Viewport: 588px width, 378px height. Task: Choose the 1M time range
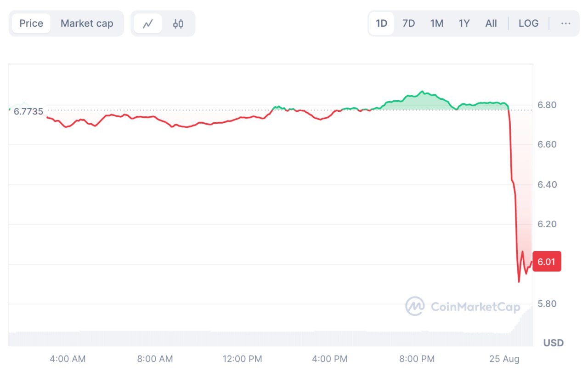436,23
